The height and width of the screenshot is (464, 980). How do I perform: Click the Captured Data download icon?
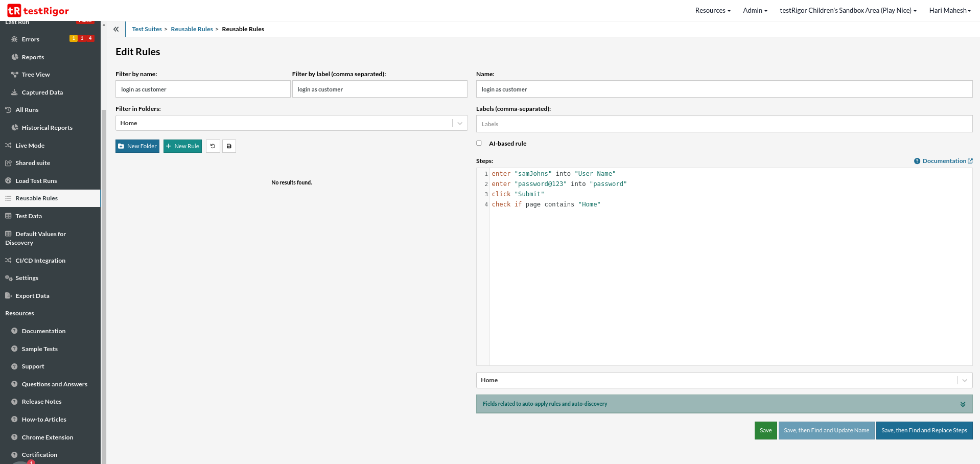tap(14, 92)
